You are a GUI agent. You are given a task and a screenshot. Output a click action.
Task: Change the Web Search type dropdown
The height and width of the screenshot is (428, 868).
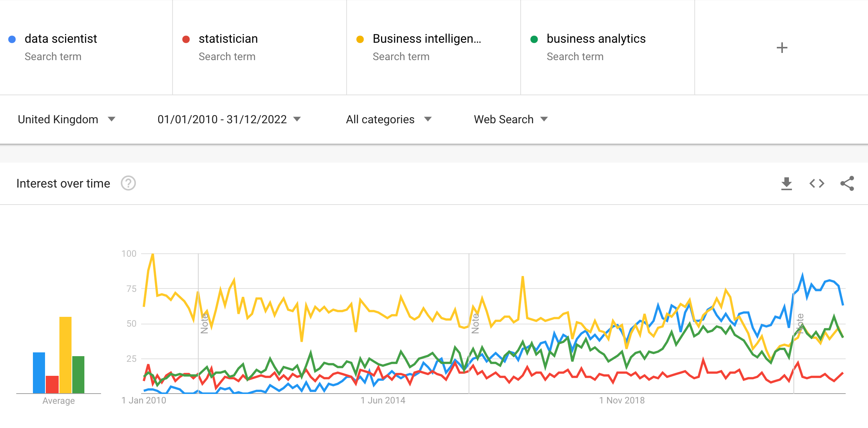[x=510, y=119]
